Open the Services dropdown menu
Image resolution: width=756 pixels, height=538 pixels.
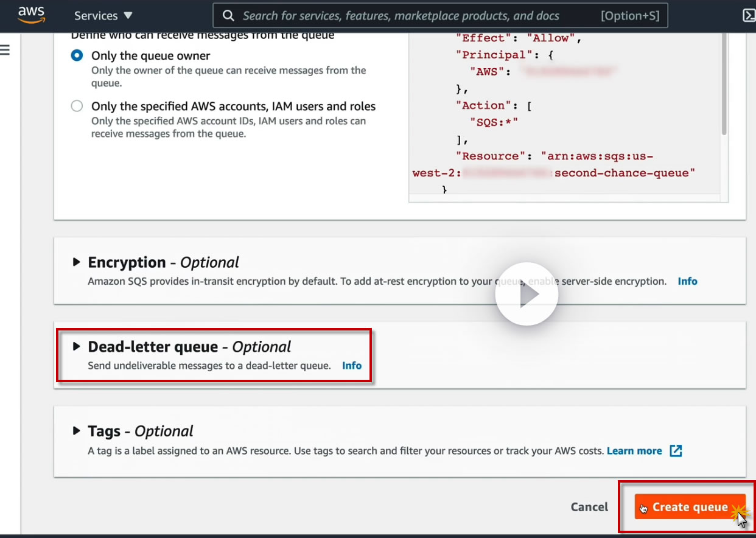tap(103, 16)
